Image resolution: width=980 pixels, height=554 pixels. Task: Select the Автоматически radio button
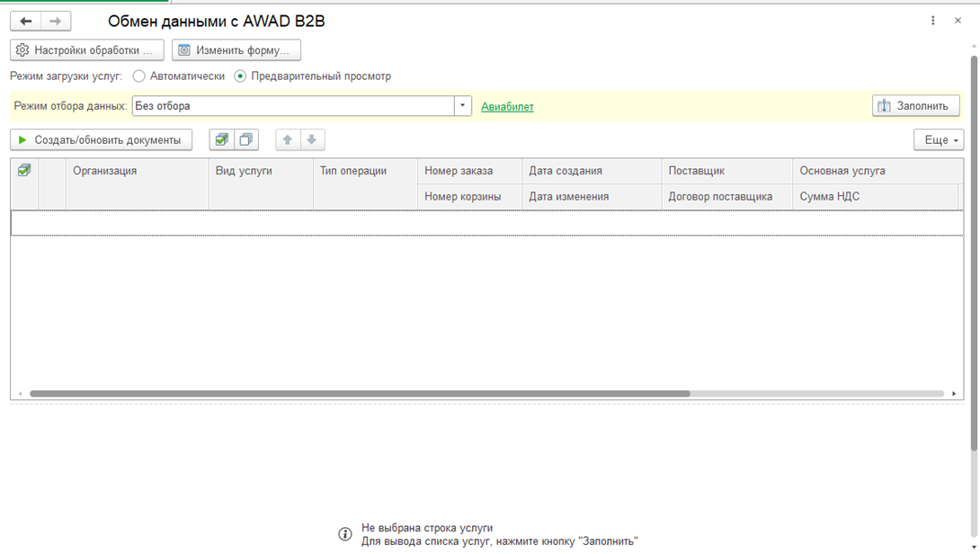pos(139,76)
